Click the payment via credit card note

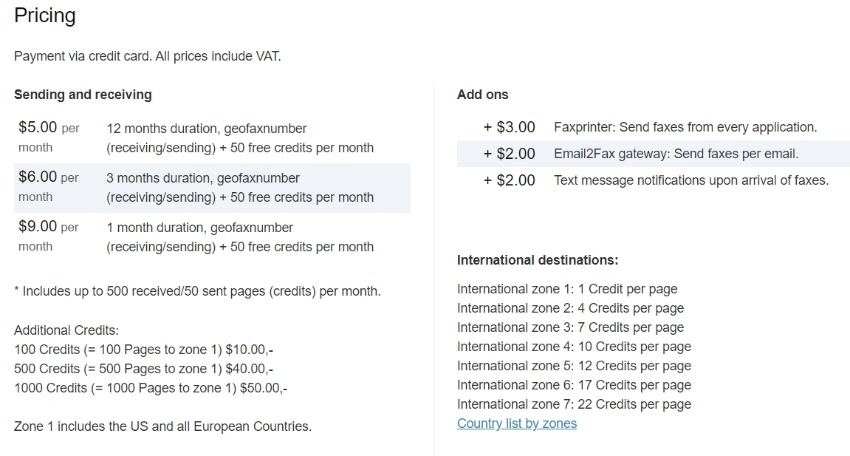147,56
